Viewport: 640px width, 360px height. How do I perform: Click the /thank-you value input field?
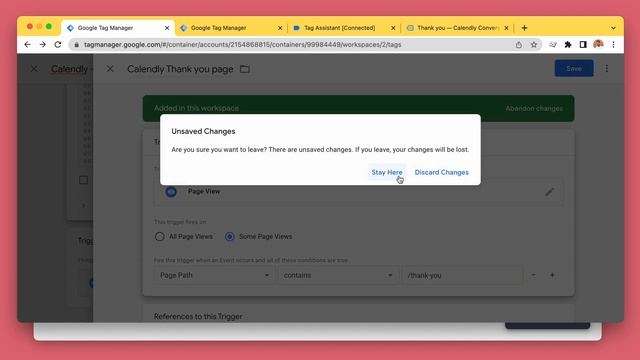[x=462, y=276]
